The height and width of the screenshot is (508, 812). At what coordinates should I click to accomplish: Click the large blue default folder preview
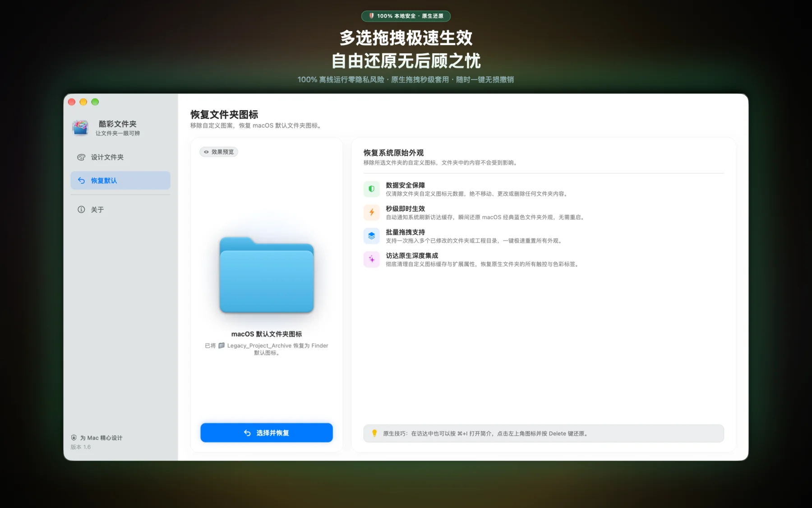coord(267,275)
